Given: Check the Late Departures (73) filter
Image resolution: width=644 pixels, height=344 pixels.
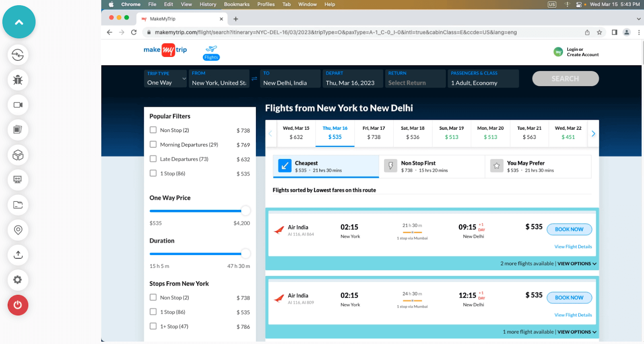Looking at the screenshot, I should click(x=153, y=159).
